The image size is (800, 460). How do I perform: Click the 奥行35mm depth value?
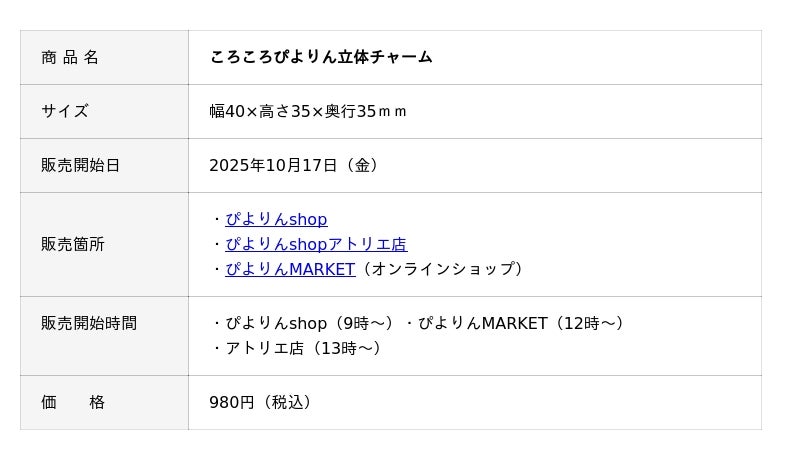click(366, 111)
